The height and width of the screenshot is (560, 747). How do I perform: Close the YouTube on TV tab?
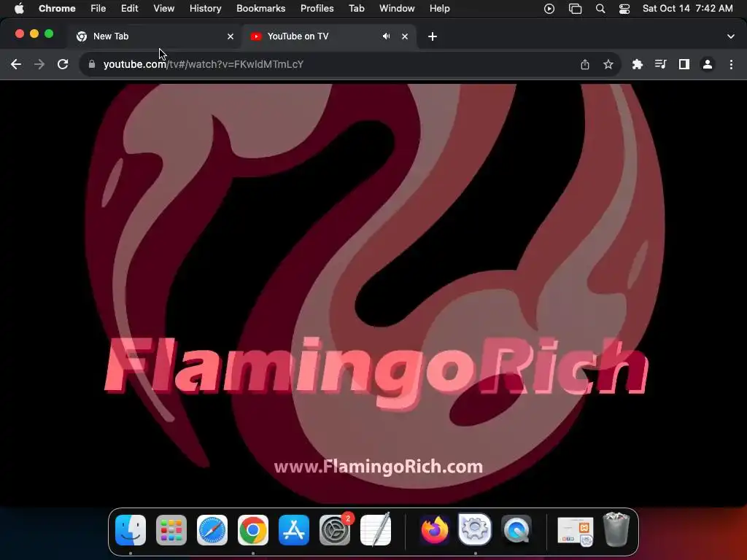(x=405, y=36)
